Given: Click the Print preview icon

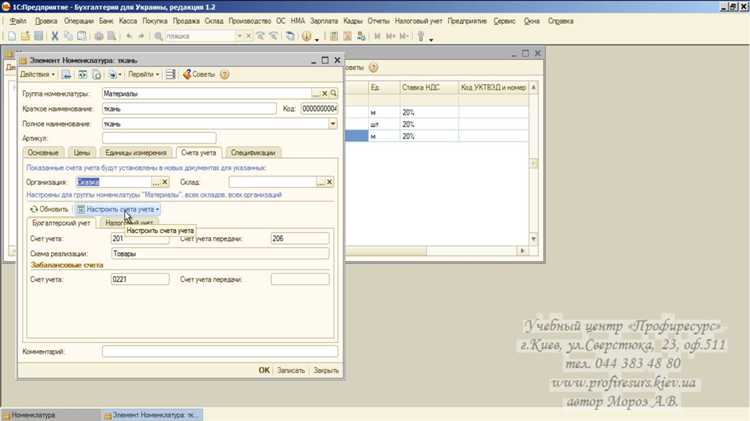Looking at the screenshot, I should (111, 36).
